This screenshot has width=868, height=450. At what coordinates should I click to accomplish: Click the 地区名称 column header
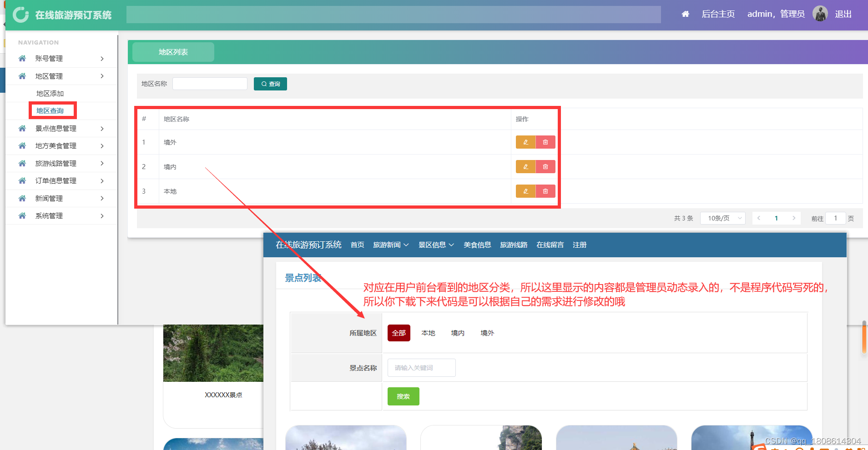coord(177,119)
